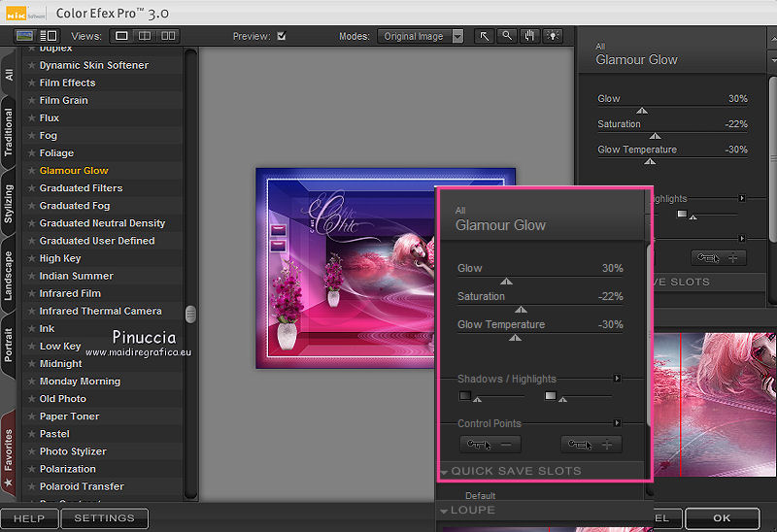Confirm with the OK button

click(722, 518)
